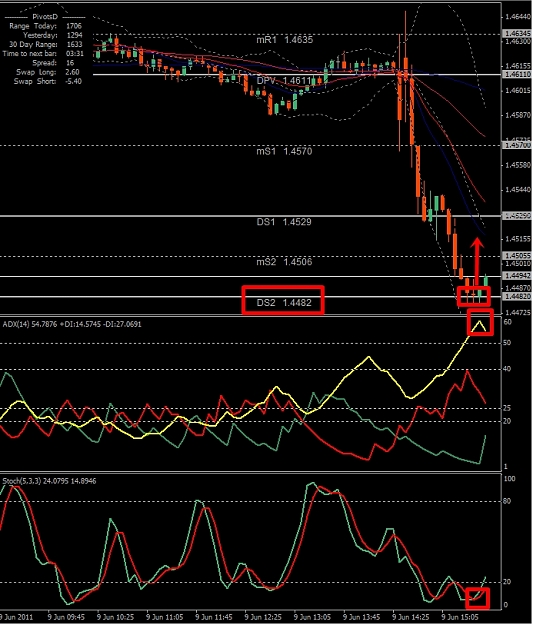
Task: Click the 9 Jun 14:25 time label
Action: coord(411,617)
